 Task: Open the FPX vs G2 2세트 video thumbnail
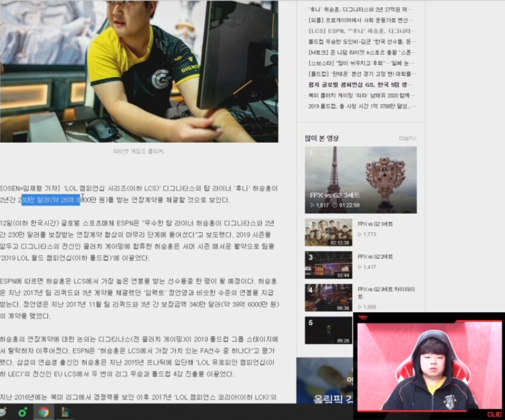click(328, 264)
